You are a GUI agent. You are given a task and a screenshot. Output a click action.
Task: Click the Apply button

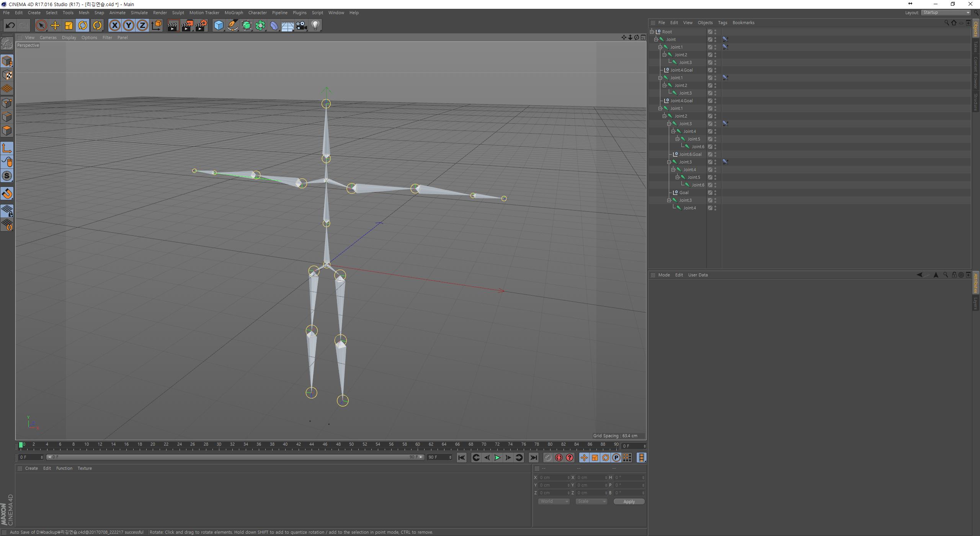tap(629, 502)
